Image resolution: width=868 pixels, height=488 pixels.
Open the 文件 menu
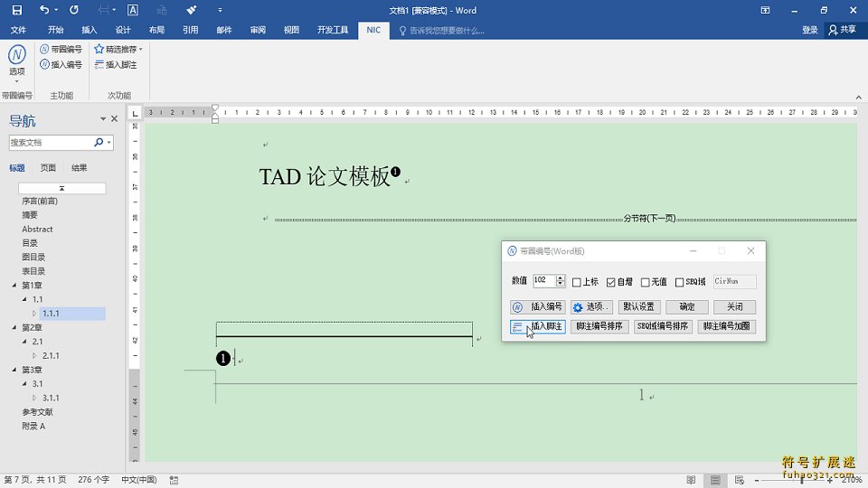(x=18, y=30)
